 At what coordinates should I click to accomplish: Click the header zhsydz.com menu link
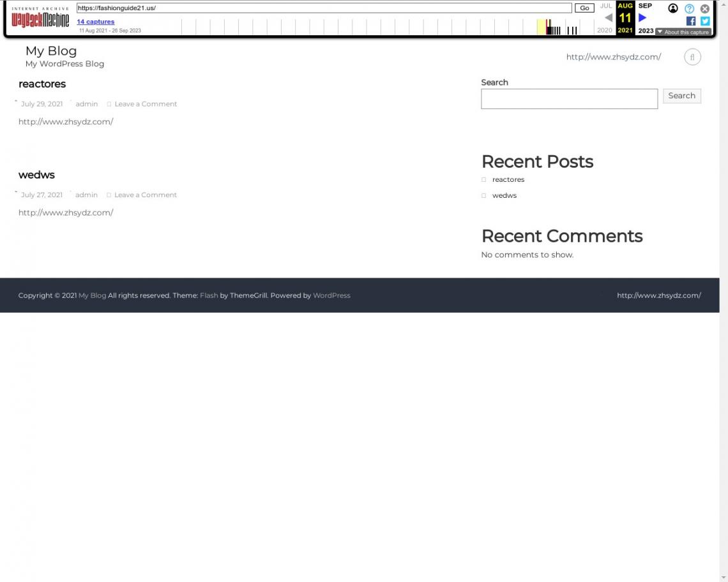point(613,57)
